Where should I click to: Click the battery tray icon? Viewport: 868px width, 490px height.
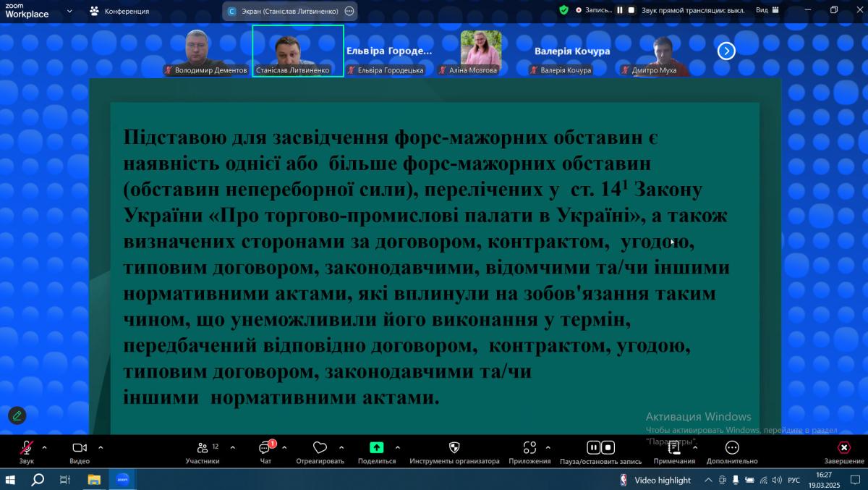[x=749, y=479]
